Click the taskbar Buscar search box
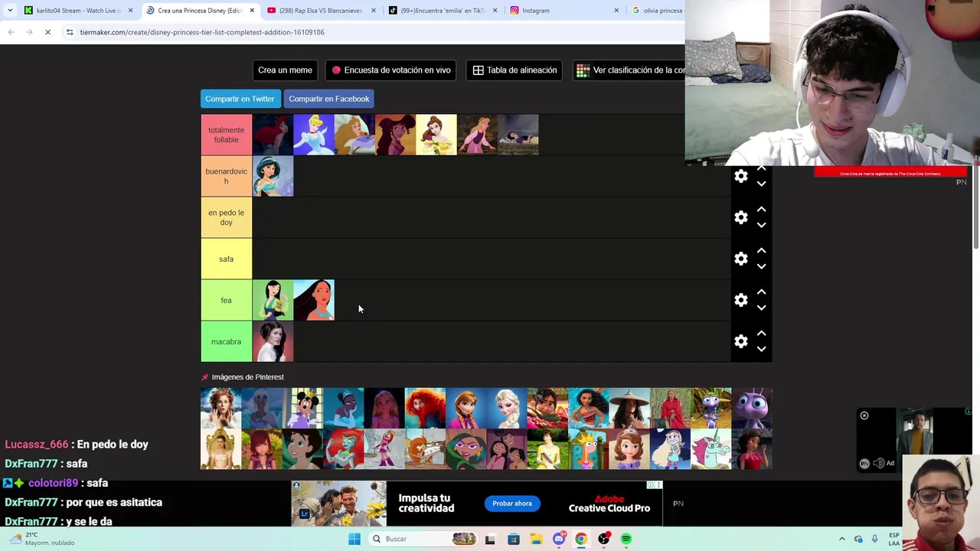The height and width of the screenshot is (551, 980). (x=421, y=539)
